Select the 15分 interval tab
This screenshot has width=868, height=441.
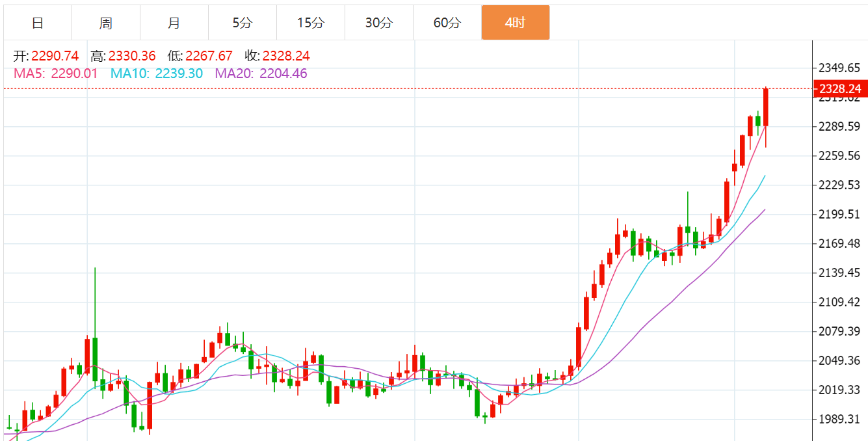tap(311, 23)
